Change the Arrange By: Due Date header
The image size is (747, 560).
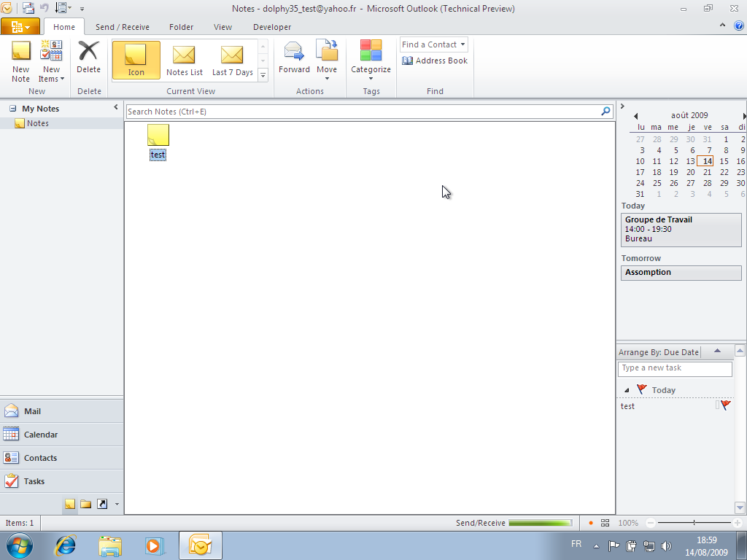tap(659, 352)
